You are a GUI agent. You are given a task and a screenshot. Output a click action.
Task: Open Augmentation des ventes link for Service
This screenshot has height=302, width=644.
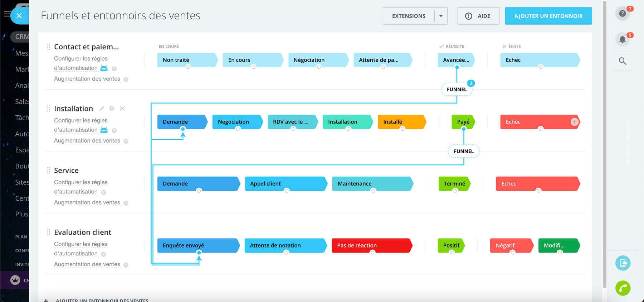(87, 202)
